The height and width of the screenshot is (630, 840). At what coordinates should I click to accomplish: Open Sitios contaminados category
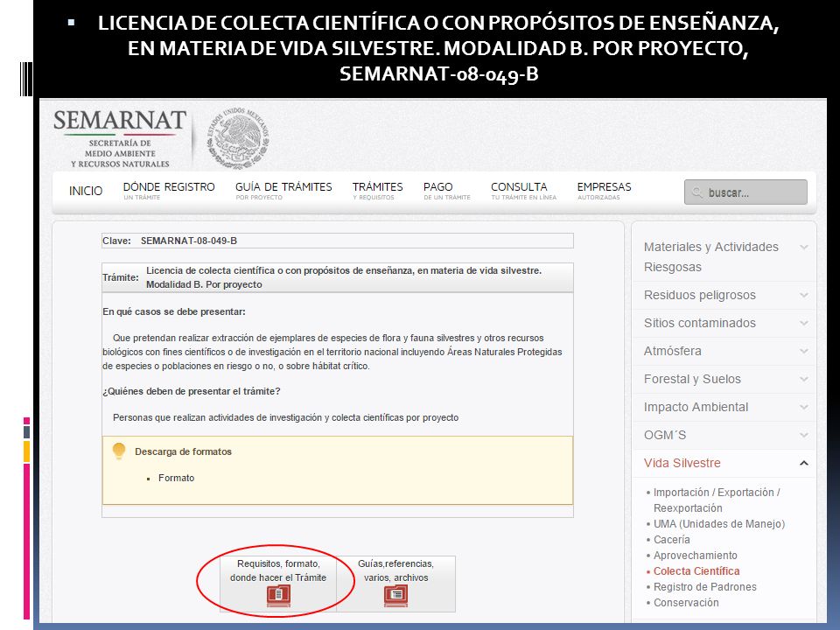click(700, 323)
